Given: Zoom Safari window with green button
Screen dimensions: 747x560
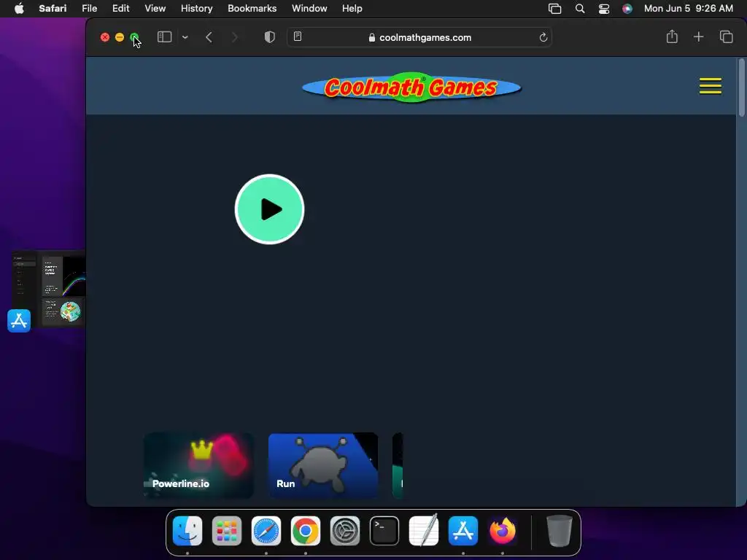Looking at the screenshot, I should [134, 37].
